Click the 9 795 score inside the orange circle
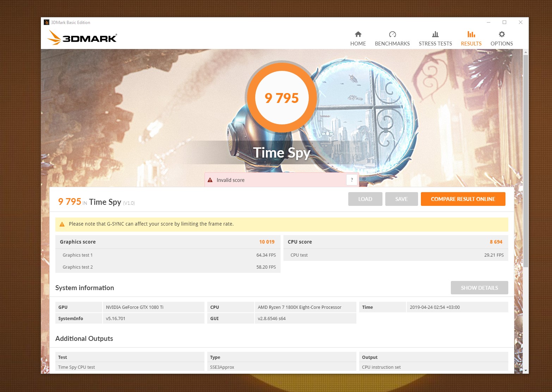Screen dimensions: 552x392 [x=282, y=98]
